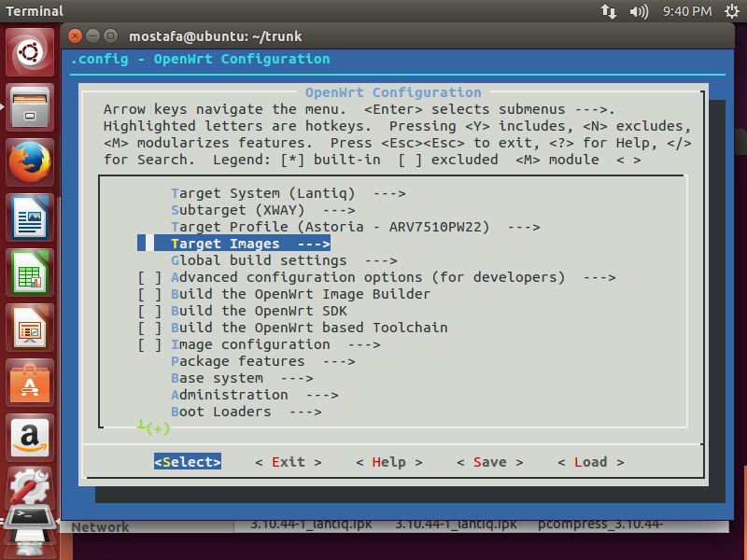Open the highlighted Target Images submenu
The height and width of the screenshot is (560, 747).
tap(234, 244)
